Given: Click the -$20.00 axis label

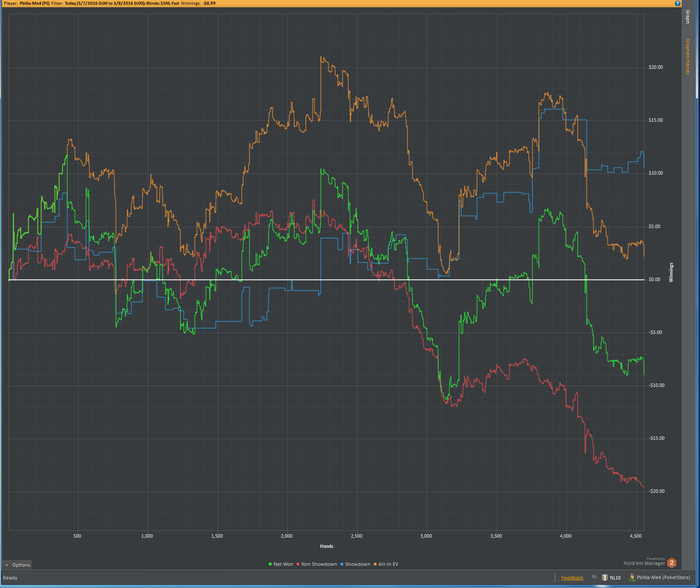Looking at the screenshot, I should click(656, 491).
